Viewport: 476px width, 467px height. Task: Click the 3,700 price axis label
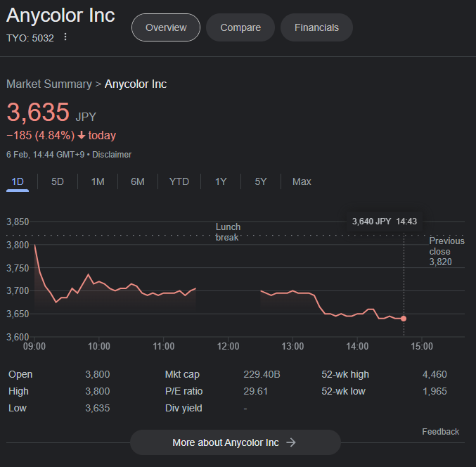(x=18, y=291)
